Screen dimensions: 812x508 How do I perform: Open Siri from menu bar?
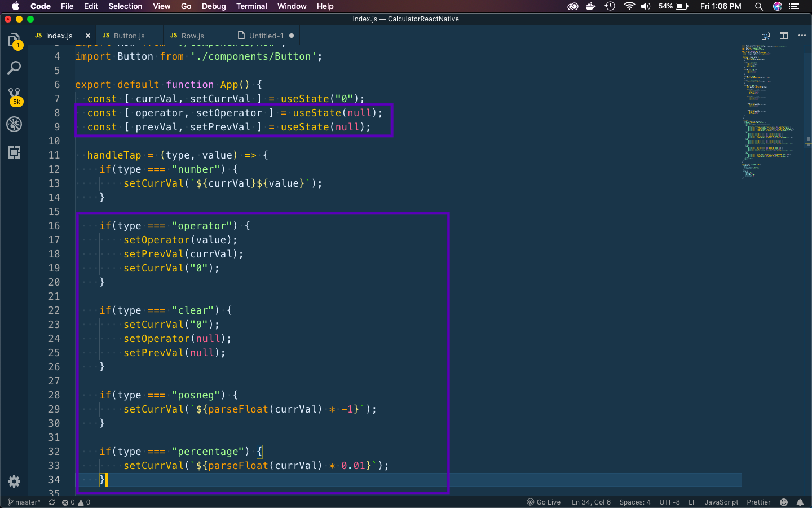pos(778,6)
